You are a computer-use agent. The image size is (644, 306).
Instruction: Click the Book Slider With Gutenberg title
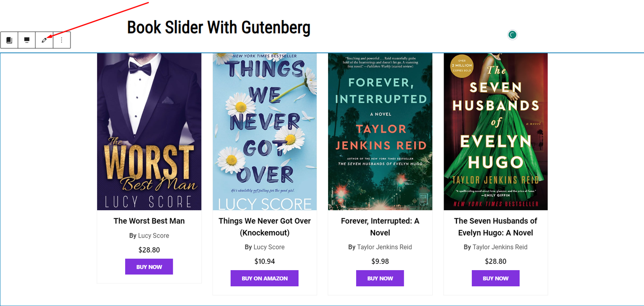(219, 28)
